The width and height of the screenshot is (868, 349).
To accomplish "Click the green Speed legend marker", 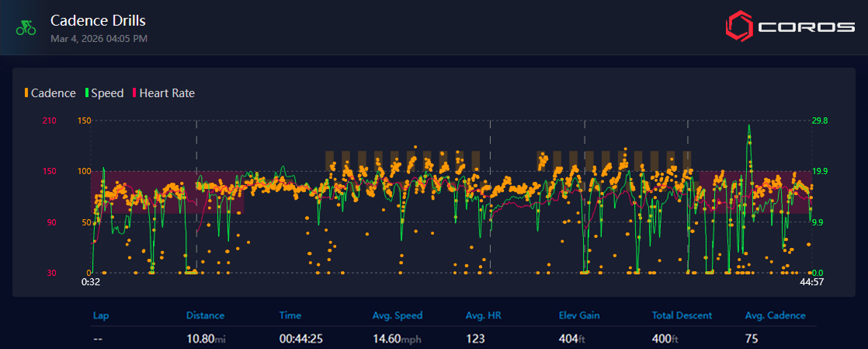I will coord(87,93).
